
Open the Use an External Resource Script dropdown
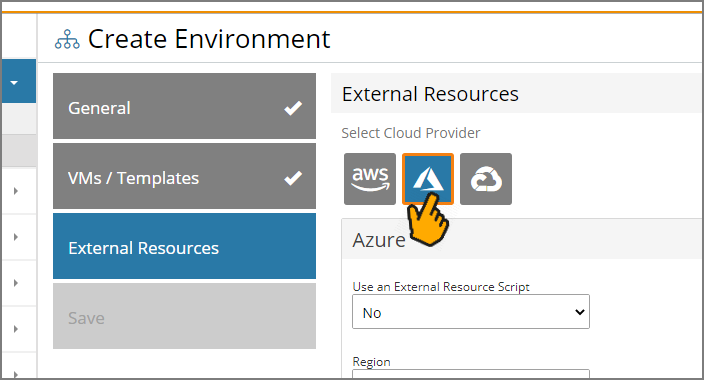click(x=471, y=312)
